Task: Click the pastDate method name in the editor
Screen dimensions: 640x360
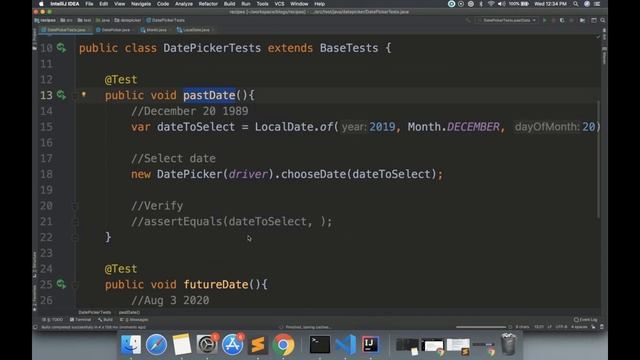Action: [x=209, y=95]
